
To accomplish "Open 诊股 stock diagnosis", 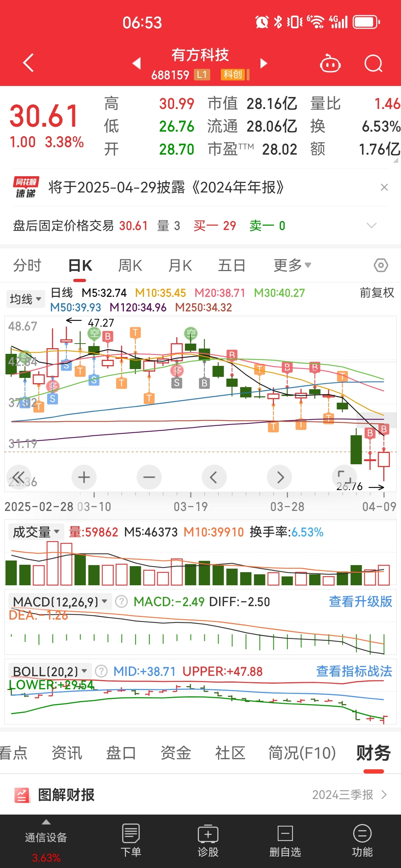I will tap(208, 840).
